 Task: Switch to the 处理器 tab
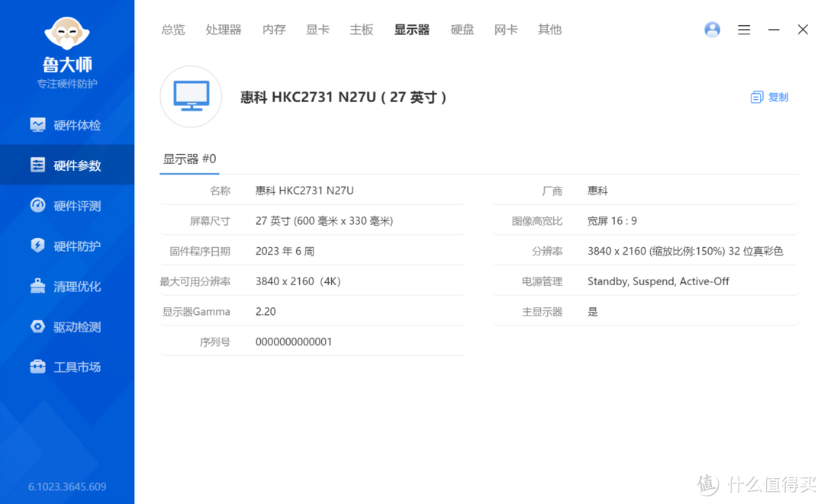(x=224, y=30)
